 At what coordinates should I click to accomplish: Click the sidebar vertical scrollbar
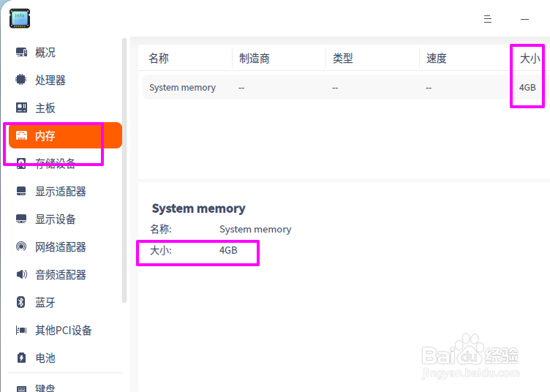coord(124,170)
